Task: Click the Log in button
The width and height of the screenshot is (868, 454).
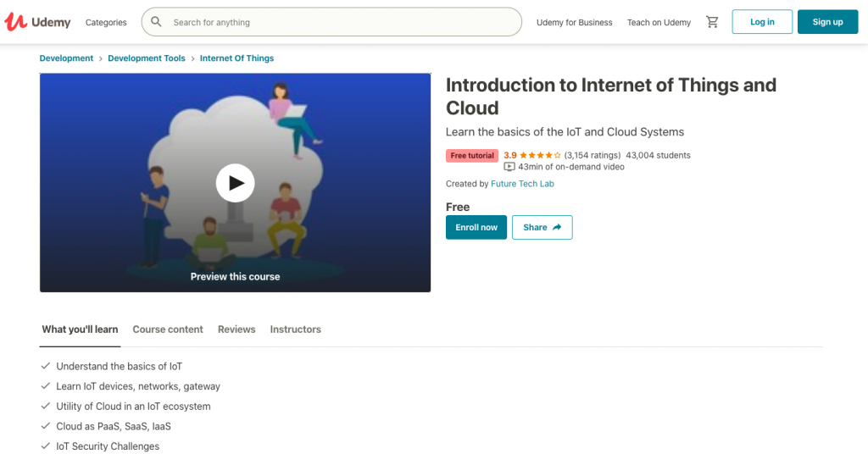Action: (762, 22)
